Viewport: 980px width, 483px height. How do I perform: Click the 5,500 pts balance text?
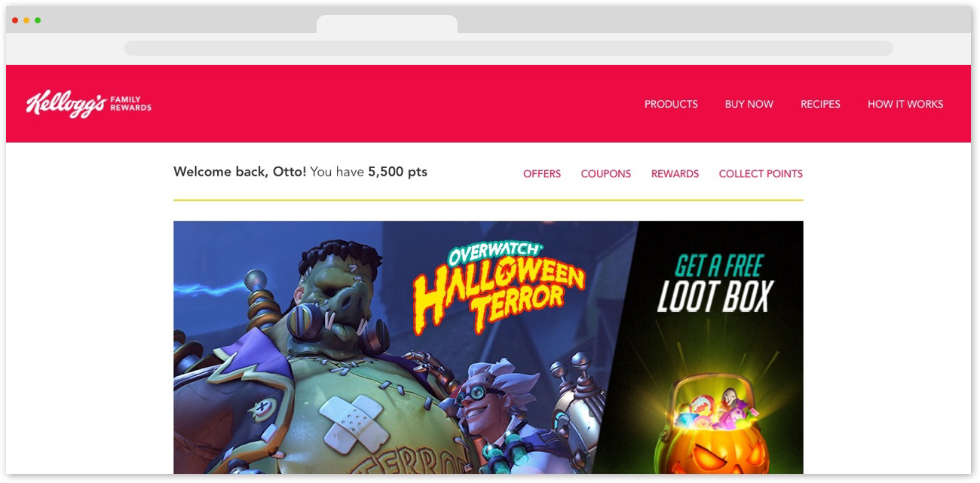coord(397,172)
